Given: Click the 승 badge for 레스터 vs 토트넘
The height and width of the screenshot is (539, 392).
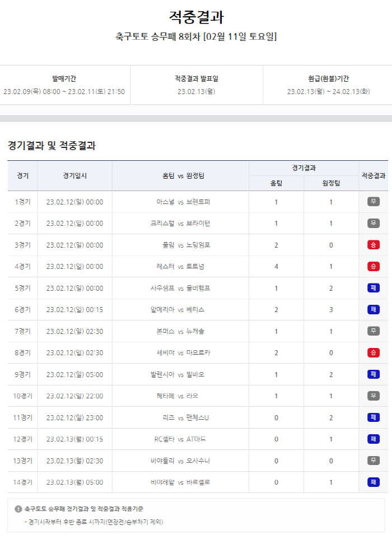Looking at the screenshot, I should [374, 266].
